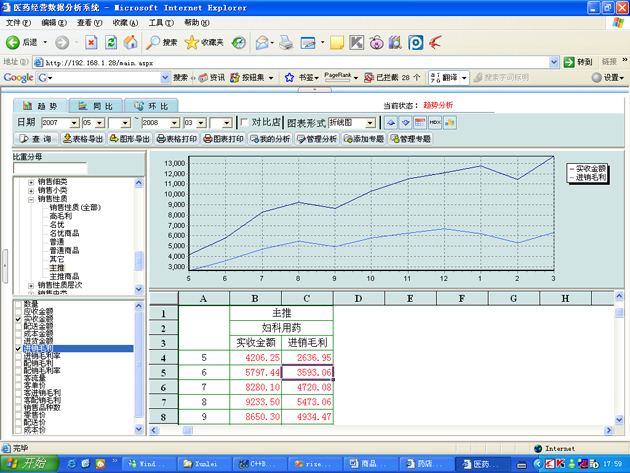Screen dimensions: 630x473
Task: Click the measure list vertical scrollbar thumb
Action: click(139, 364)
